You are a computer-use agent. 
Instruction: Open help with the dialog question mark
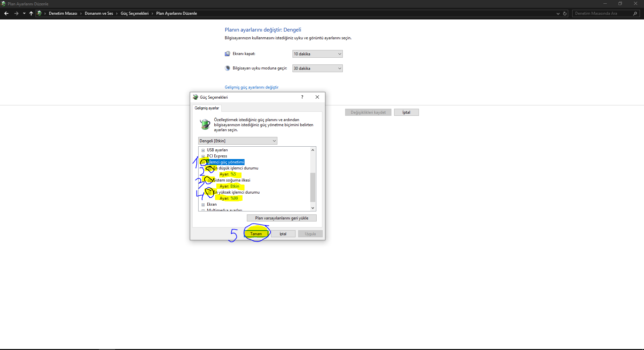coord(302,97)
